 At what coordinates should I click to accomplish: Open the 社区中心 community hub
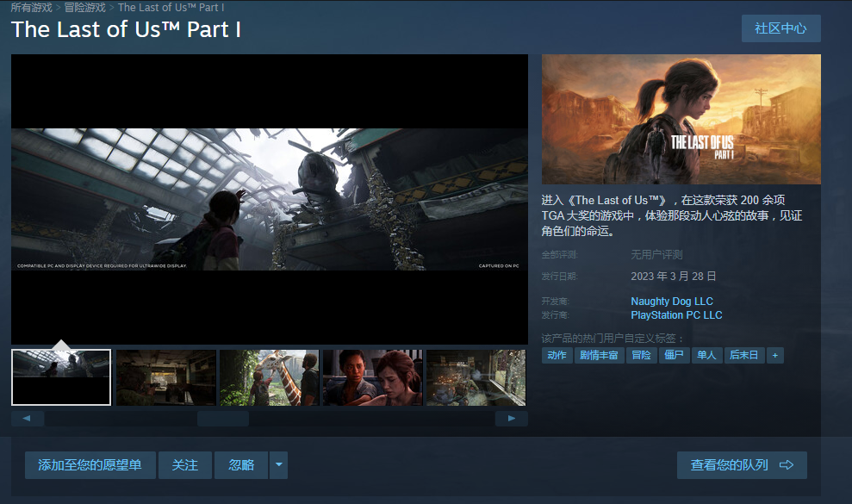coord(780,28)
